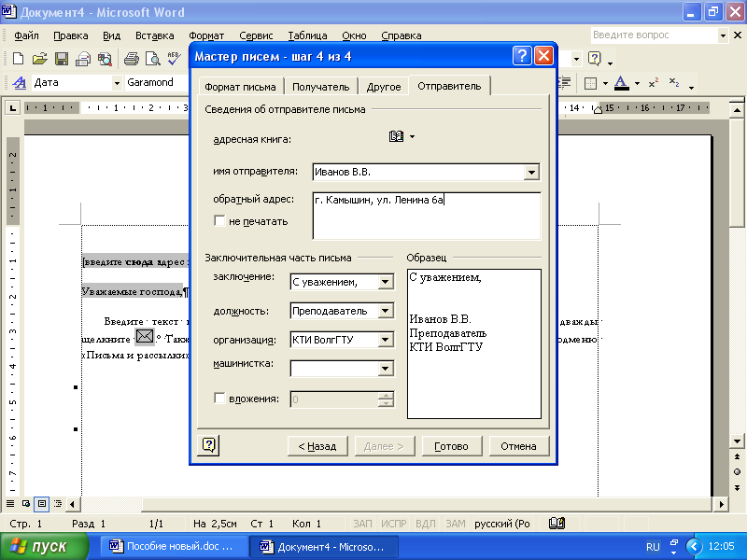The image size is (747, 560).
Task: Click the 'пуск' Start button
Action: click(x=44, y=546)
